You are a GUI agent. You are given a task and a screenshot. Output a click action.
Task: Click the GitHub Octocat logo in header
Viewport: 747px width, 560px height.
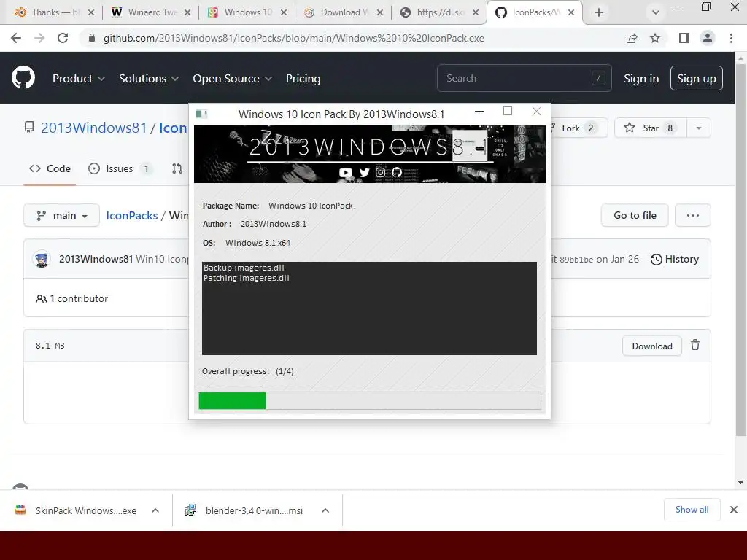(23, 78)
